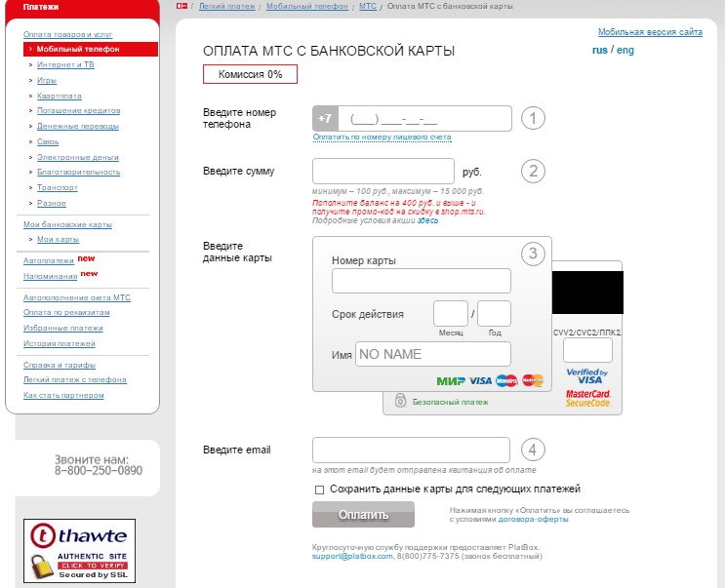Click the MasterCard logo on card
The width and height of the screenshot is (725, 588).
[533, 380]
